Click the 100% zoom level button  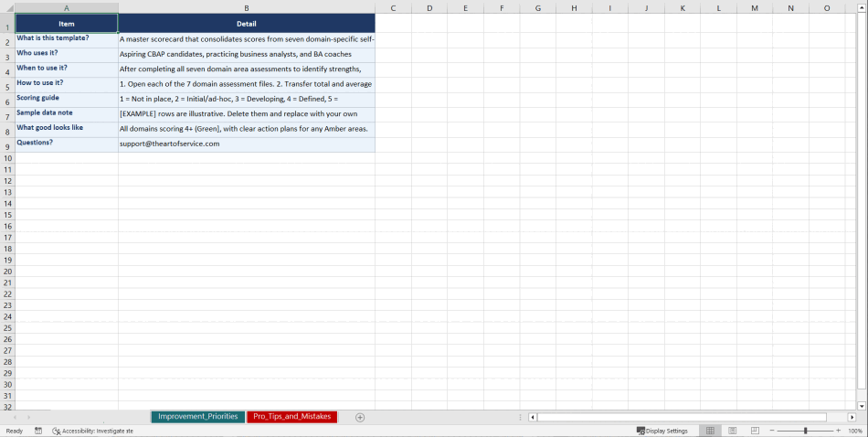tap(855, 431)
